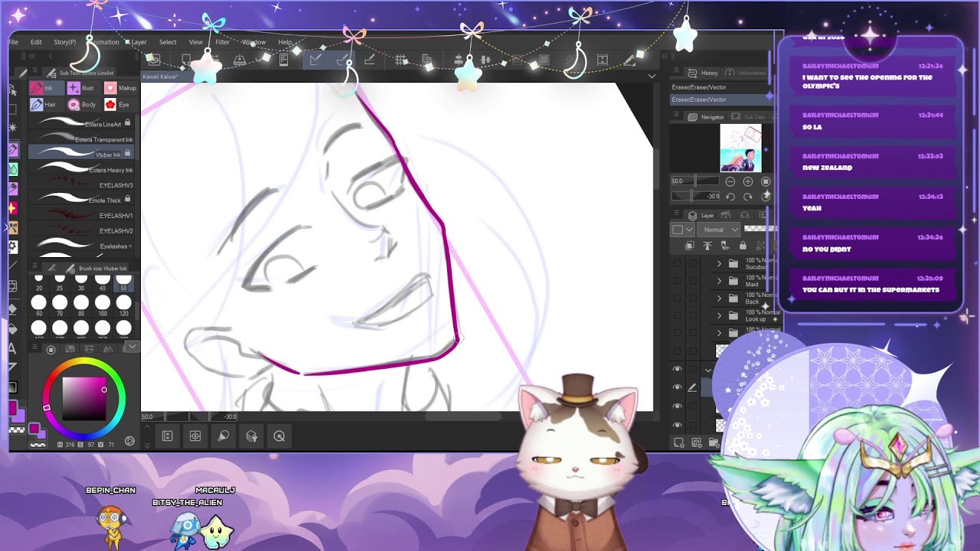This screenshot has width=980, height=551.
Task: Select the magenta main color swatch in toolbar
Action: tap(14, 408)
